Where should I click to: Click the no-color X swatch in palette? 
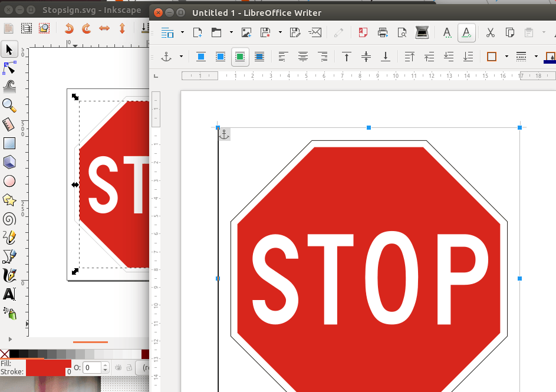point(5,354)
